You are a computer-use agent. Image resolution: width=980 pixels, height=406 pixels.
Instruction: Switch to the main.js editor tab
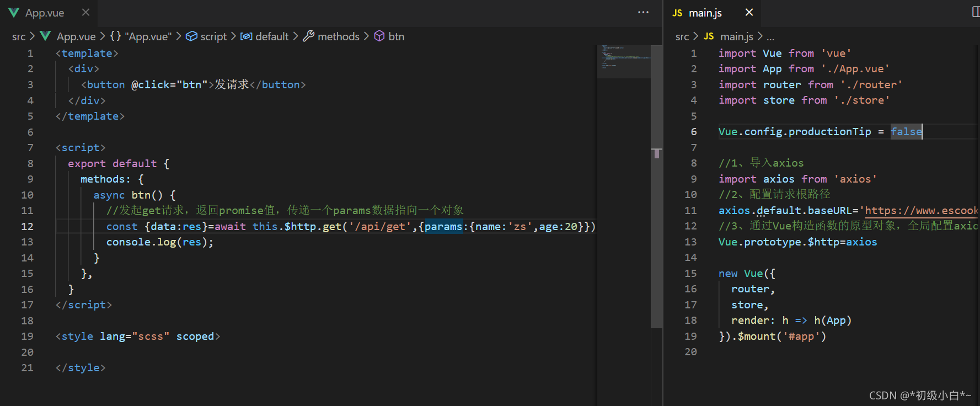[705, 13]
